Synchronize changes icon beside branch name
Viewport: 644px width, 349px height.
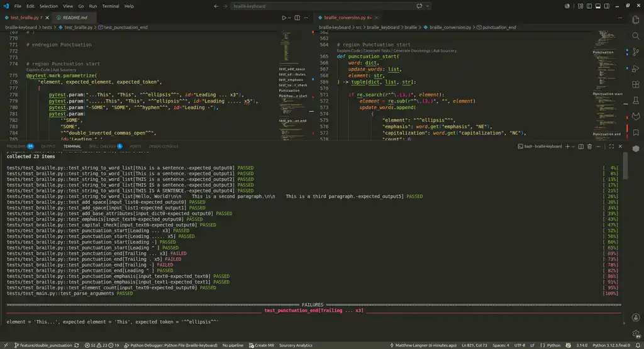(x=76, y=345)
